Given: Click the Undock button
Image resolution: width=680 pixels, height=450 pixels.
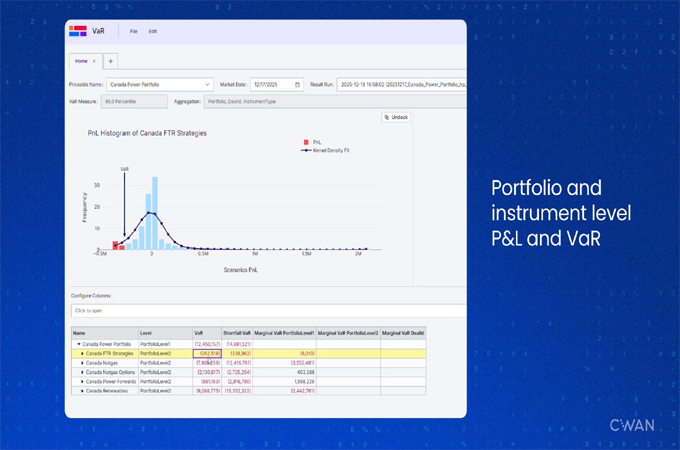Looking at the screenshot, I should 396,117.
